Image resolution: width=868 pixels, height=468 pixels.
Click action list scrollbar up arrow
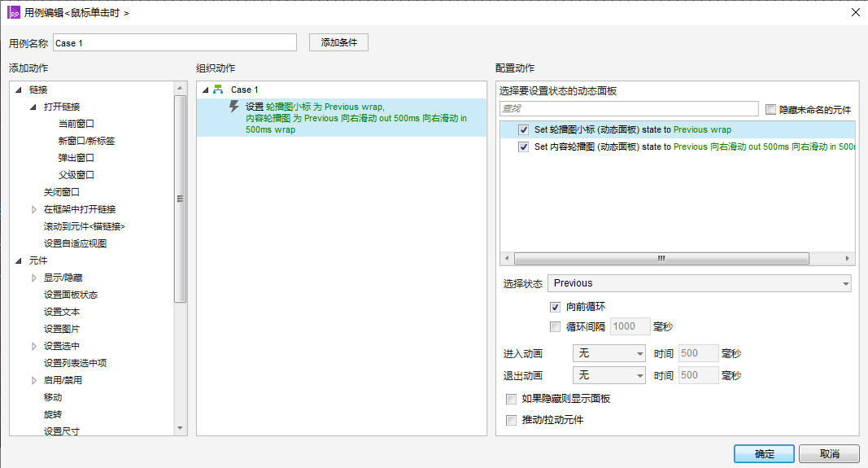180,88
